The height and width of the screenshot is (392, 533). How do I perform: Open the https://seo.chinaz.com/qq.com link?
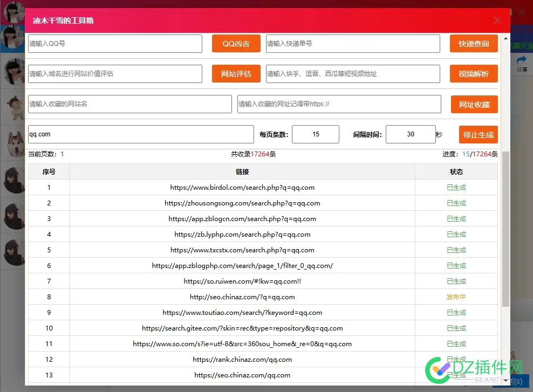click(x=242, y=375)
